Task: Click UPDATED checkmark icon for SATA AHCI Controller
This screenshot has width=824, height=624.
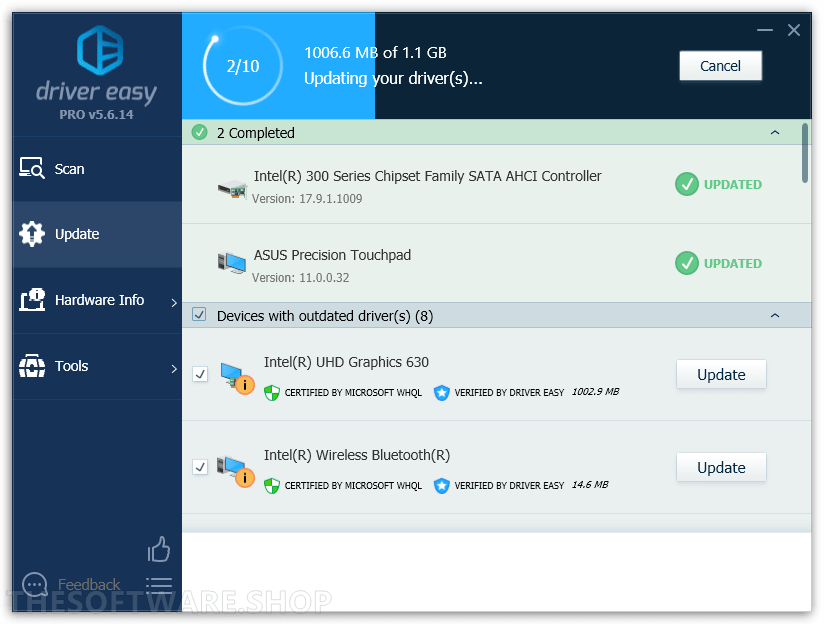Action: click(686, 184)
